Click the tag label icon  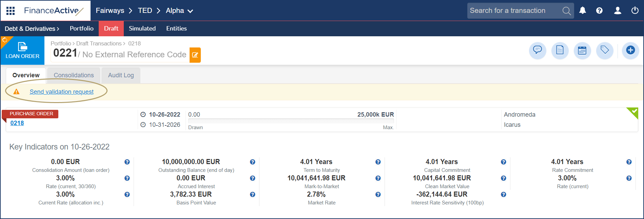click(605, 51)
